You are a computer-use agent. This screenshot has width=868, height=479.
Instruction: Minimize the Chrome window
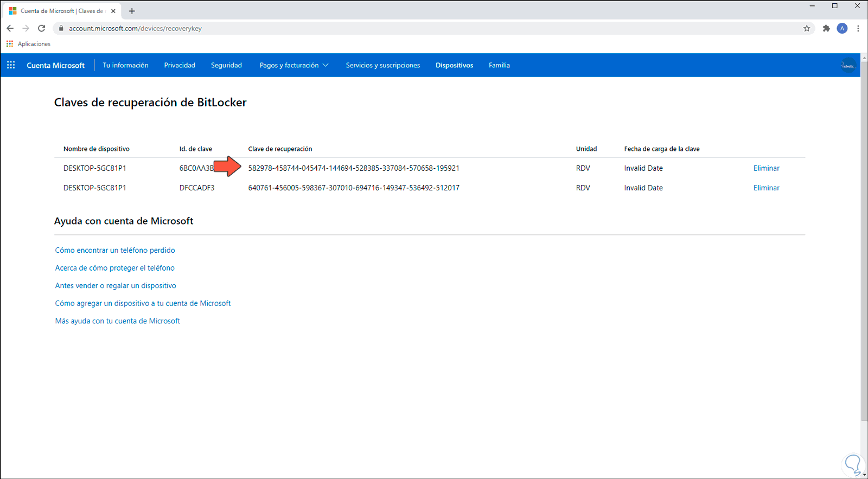tap(812, 6)
